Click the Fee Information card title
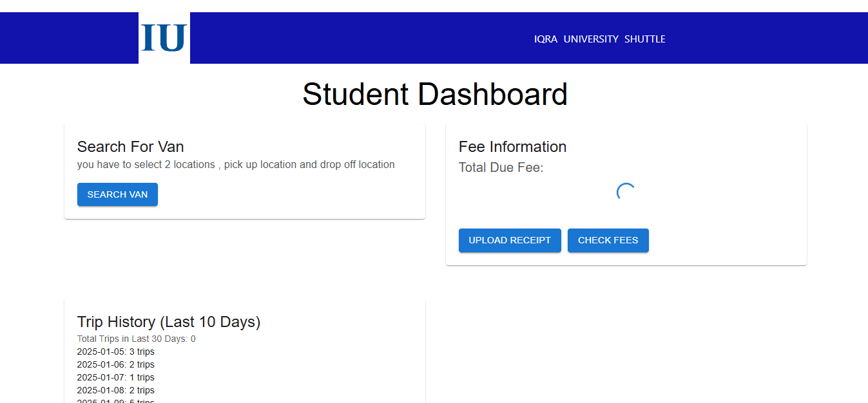This screenshot has height=403, width=868. point(512,147)
